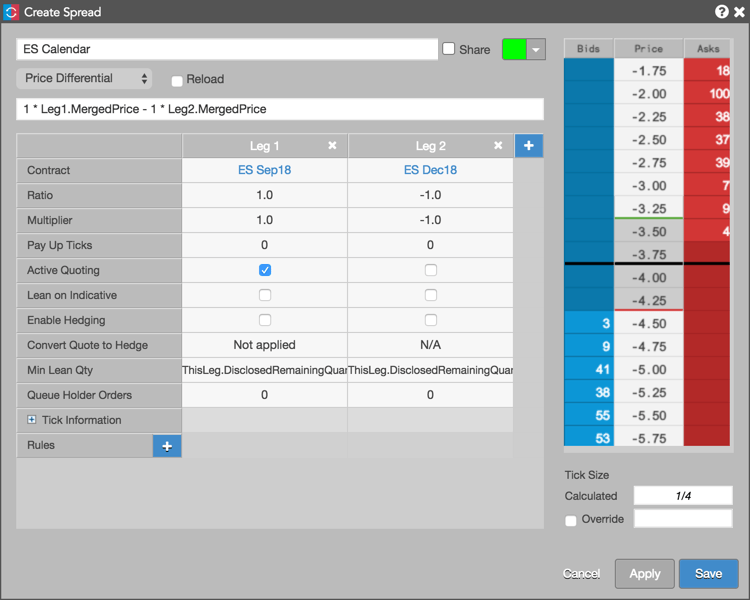Click the price level -5.75
750x600 pixels.
(x=649, y=438)
